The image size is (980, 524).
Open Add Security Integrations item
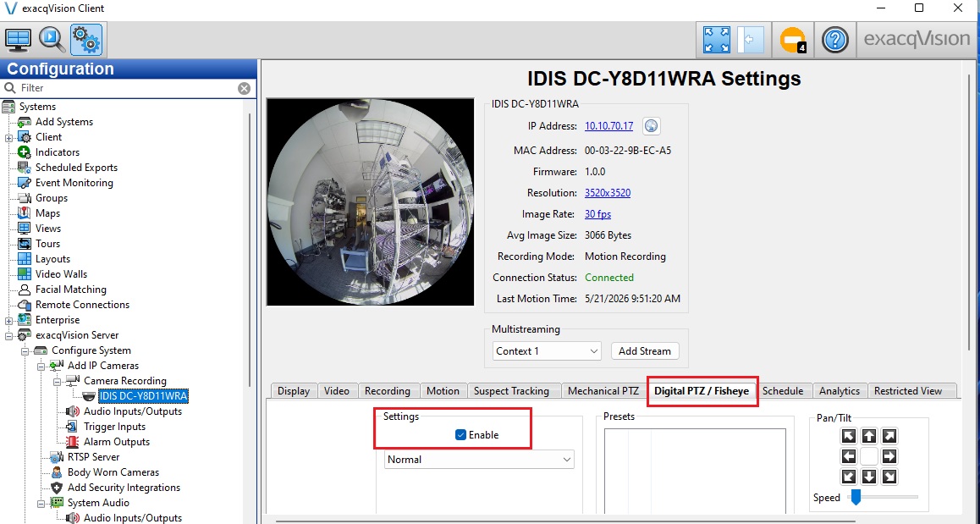coord(124,488)
